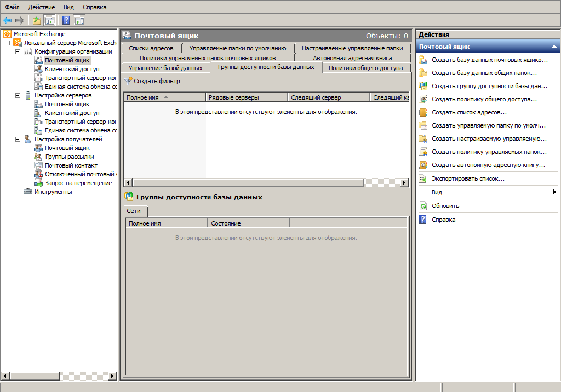Click the blue help toolbar icon
The height and width of the screenshot is (392, 561).
pos(66,20)
